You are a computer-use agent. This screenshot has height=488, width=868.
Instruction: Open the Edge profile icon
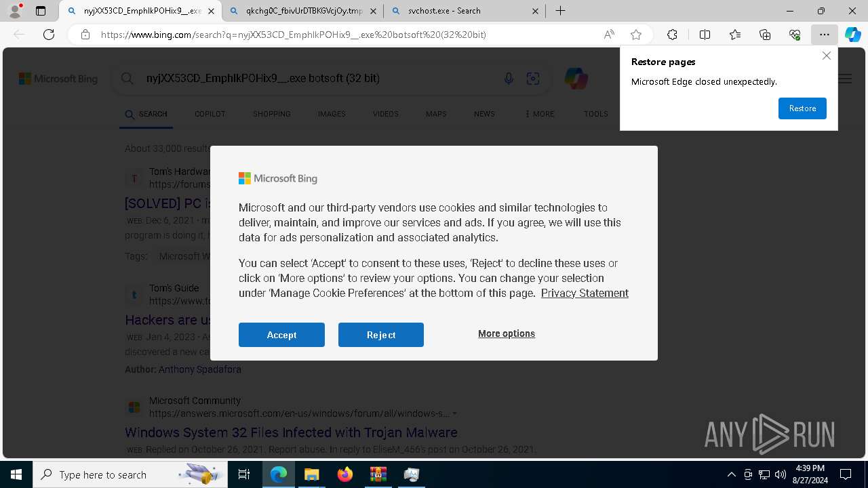click(15, 11)
